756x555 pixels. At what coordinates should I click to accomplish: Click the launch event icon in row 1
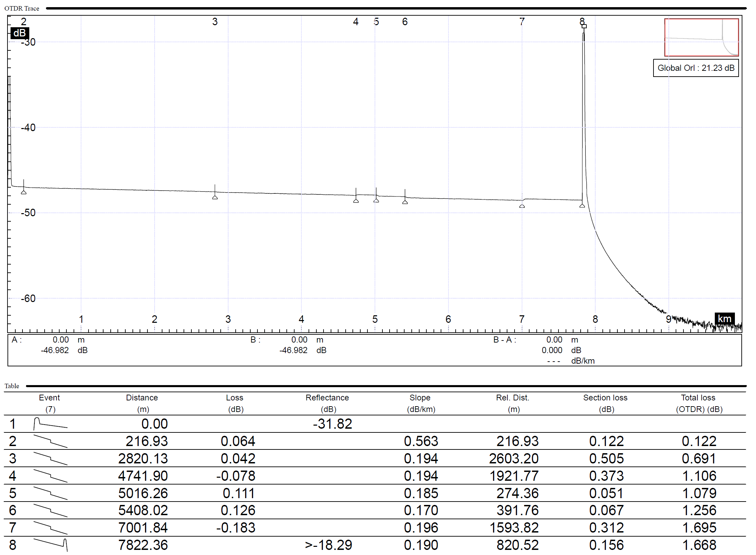(50, 424)
